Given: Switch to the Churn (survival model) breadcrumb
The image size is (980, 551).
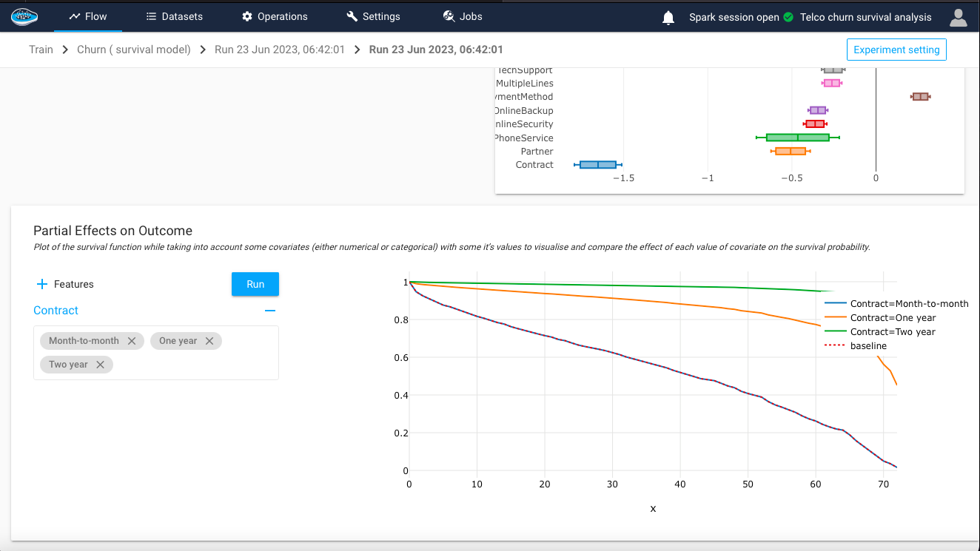Looking at the screenshot, I should point(133,49).
